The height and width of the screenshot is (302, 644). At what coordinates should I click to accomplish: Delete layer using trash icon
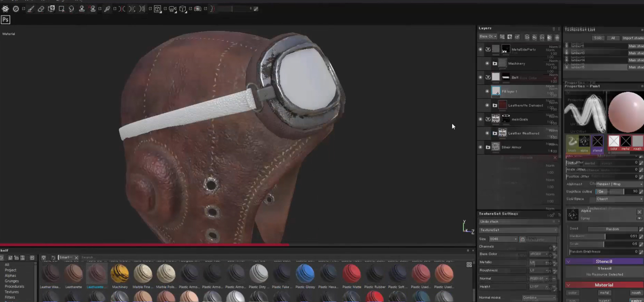pos(557,37)
